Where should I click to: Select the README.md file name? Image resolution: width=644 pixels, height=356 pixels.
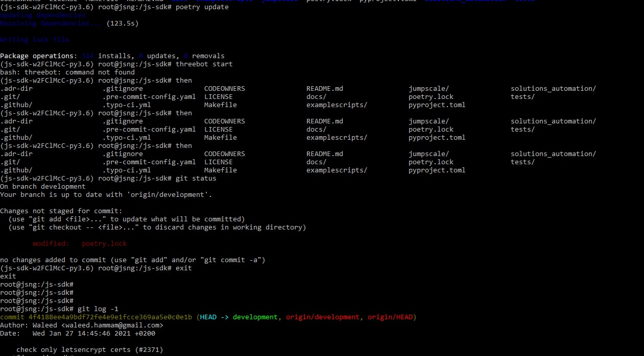coord(324,88)
